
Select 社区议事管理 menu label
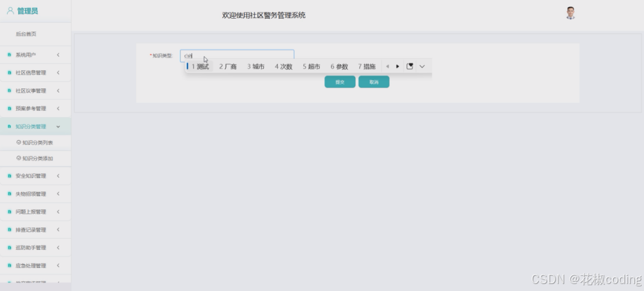pyautogui.click(x=31, y=91)
